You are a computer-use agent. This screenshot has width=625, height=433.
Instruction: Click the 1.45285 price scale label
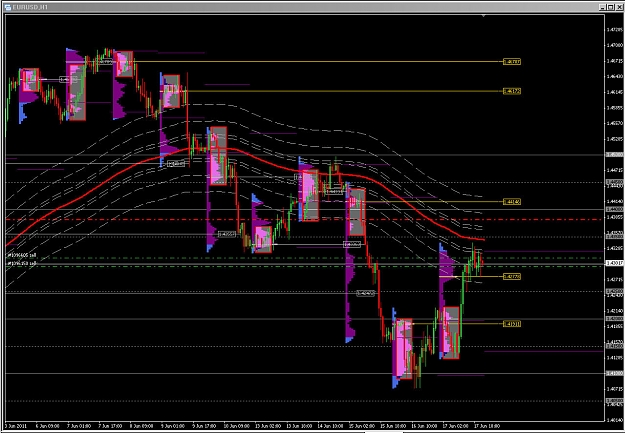614,139
